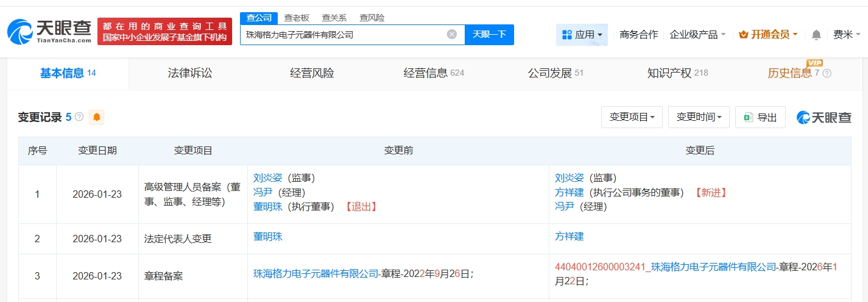Image resolution: width=868 pixels, height=302 pixels.
Task: Switch to the 查老板 search tab
Action: coord(297,18)
